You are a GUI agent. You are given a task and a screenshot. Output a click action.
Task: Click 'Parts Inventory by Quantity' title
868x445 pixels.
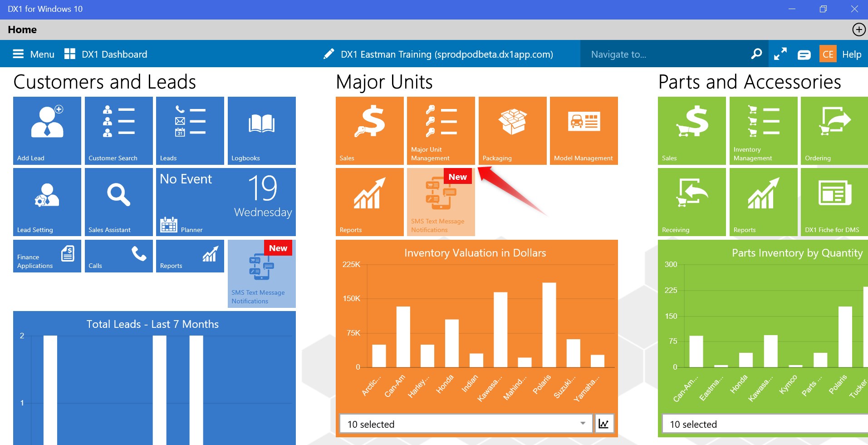tap(797, 253)
